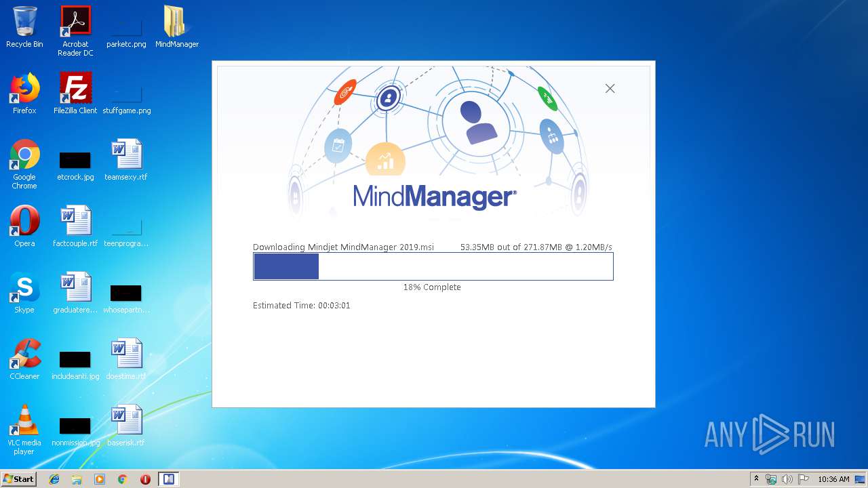
Task: Open factcouple.rtf document
Action: [x=75, y=226]
